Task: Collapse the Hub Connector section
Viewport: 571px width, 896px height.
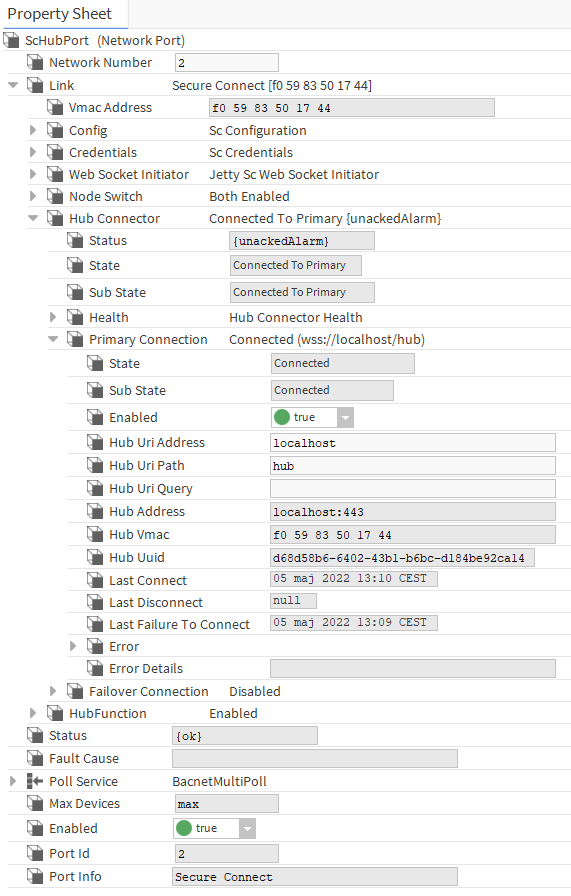Action: tap(33, 218)
